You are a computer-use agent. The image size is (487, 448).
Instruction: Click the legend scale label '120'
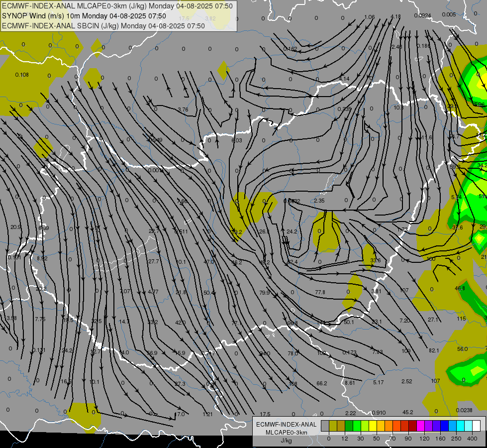[424, 439]
